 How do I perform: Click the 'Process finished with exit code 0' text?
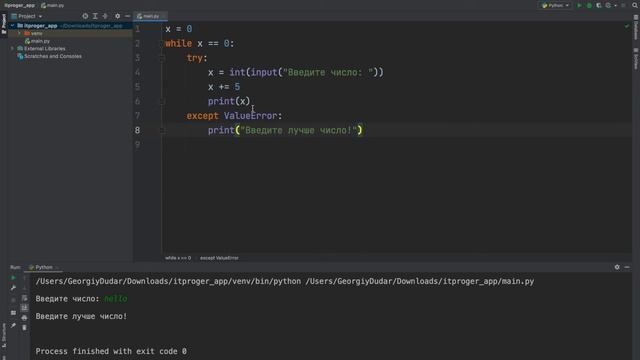pyautogui.click(x=111, y=351)
